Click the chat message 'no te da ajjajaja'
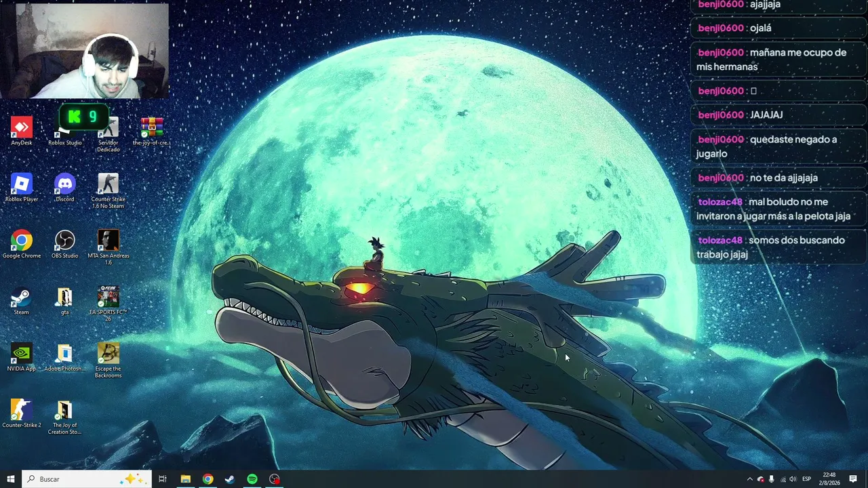This screenshot has width=868, height=488. pos(779,178)
